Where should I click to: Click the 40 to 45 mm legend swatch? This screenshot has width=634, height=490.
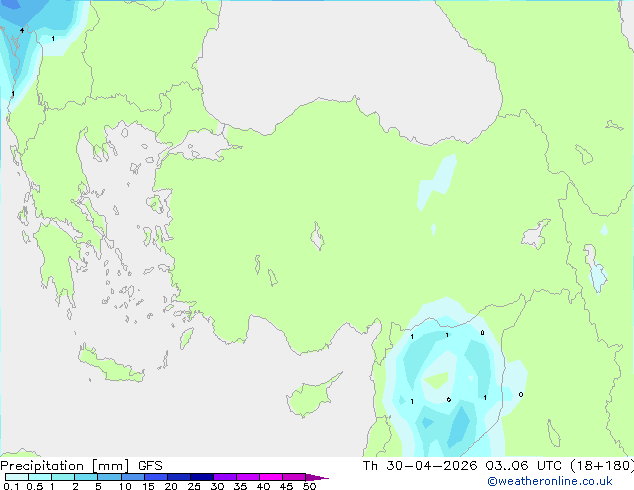tap(271, 477)
